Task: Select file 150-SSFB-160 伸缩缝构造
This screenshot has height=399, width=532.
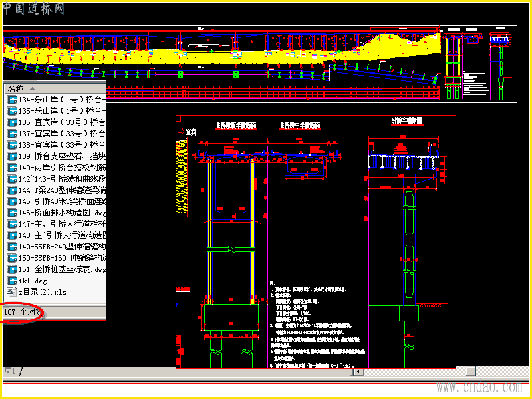Action: [x=57, y=258]
